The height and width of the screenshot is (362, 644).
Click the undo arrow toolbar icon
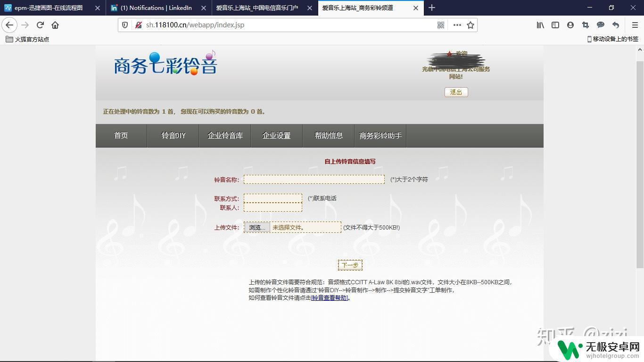point(616,25)
